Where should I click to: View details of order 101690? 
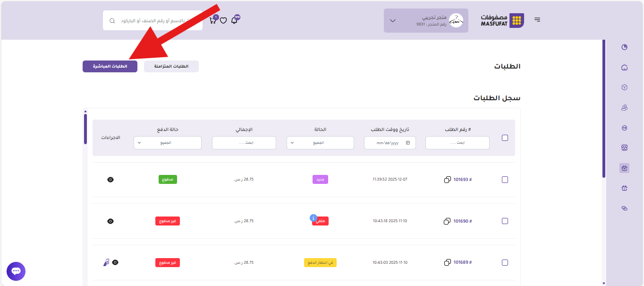tap(110, 221)
